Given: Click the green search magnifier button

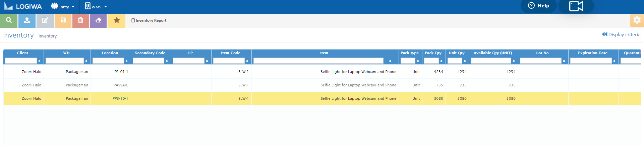Looking at the screenshot, I should (9, 20).
